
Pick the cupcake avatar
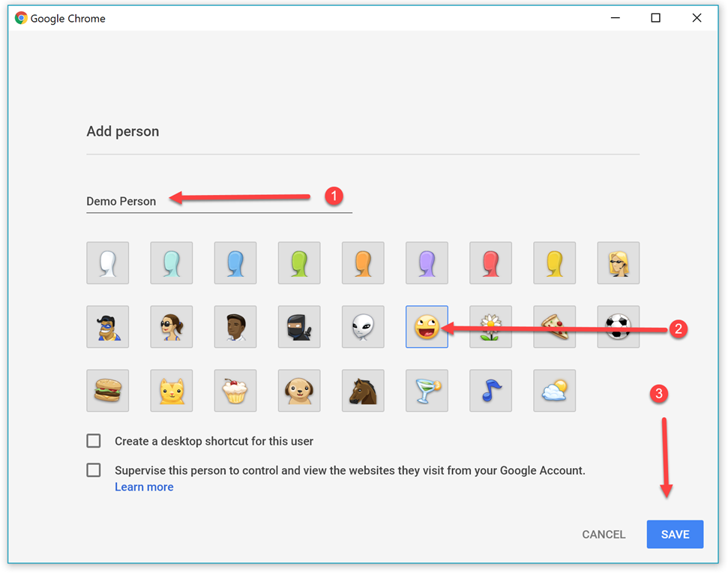[x=235, y=391]
